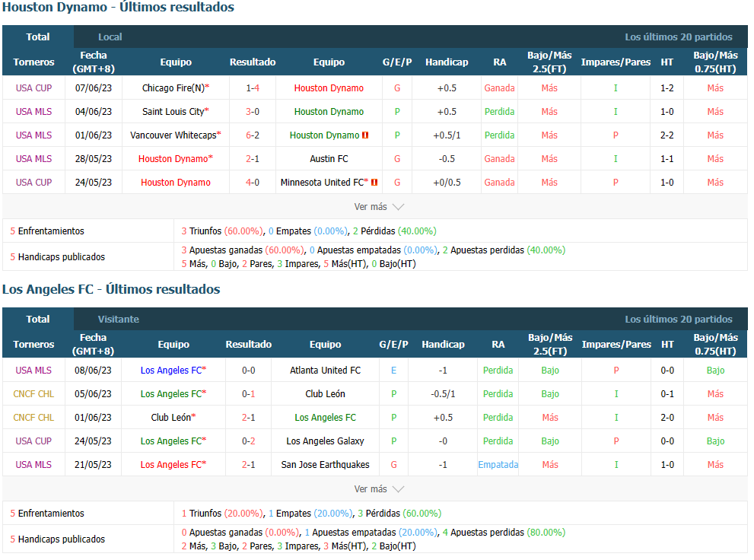Click 1 Triunfos (20.00%) summary for Los Angeles

[x=221, y=513]
